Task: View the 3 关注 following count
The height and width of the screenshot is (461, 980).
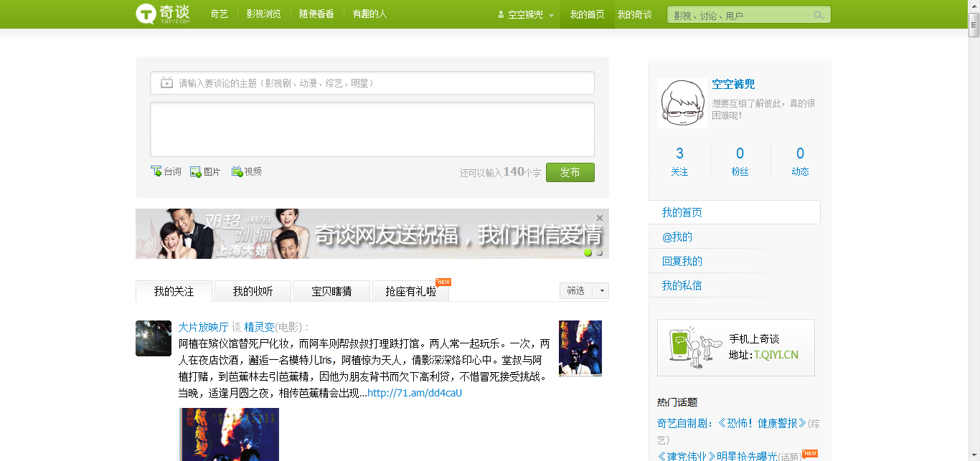Action: coord(679,161)
